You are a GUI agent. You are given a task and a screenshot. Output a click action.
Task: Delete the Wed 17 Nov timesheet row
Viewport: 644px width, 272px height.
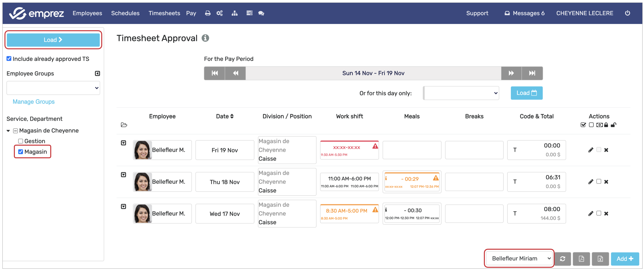606,214
